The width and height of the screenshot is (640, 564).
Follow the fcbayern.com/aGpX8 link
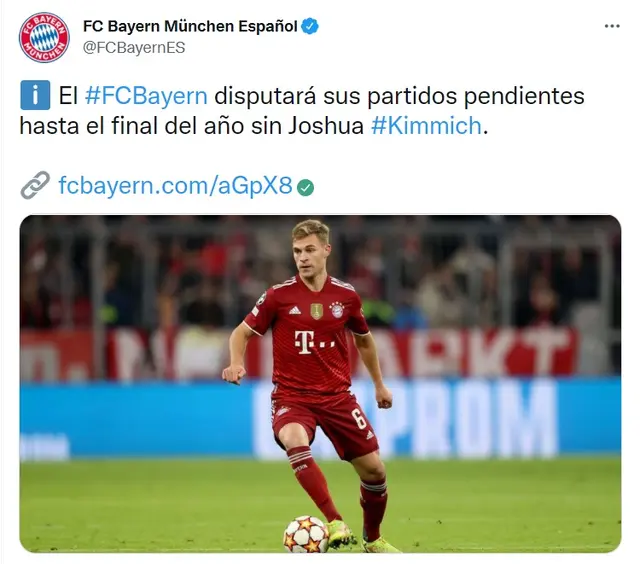(x=176, y=186)
